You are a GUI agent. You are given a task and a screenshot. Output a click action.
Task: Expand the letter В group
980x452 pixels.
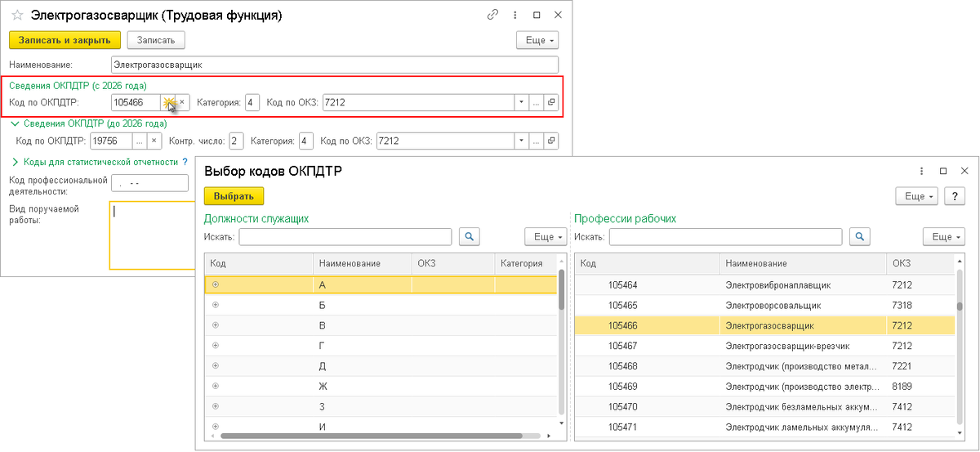(x=216, y=324)
